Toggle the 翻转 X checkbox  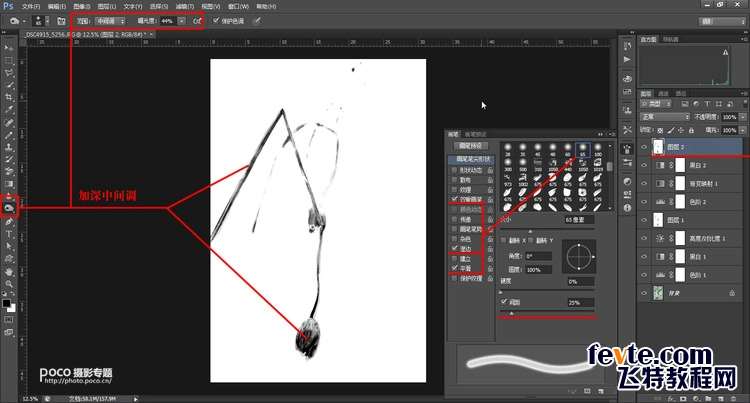coord(504,240)
